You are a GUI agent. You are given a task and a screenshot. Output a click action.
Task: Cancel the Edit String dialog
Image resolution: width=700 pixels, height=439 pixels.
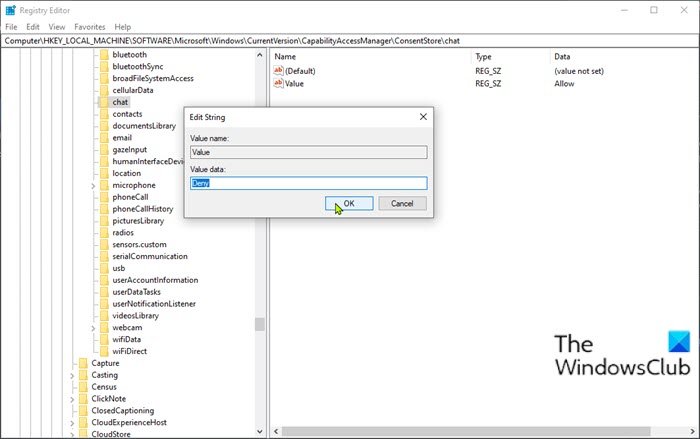402,204
